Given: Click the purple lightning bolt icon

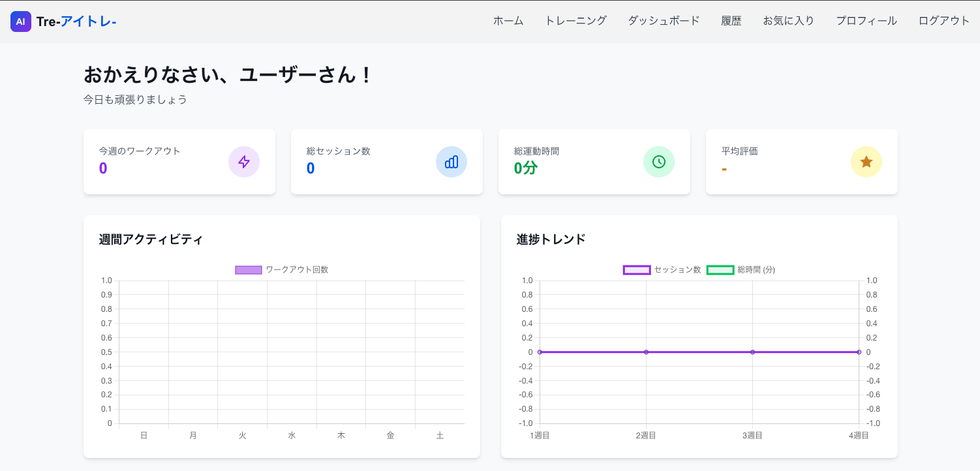Looking at the screenshot, I should [244, 162].
